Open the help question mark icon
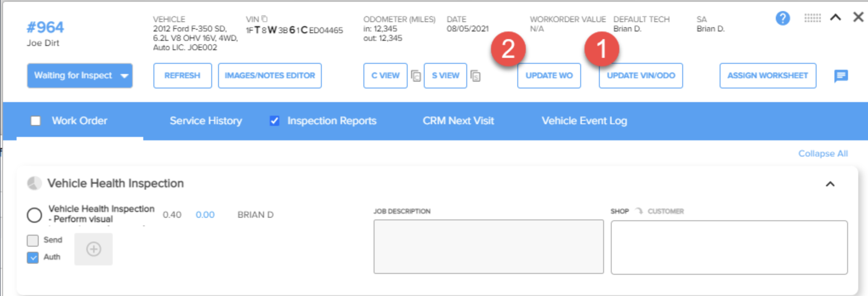This screenshot has height=296, width=868. [x=783, y=18]
